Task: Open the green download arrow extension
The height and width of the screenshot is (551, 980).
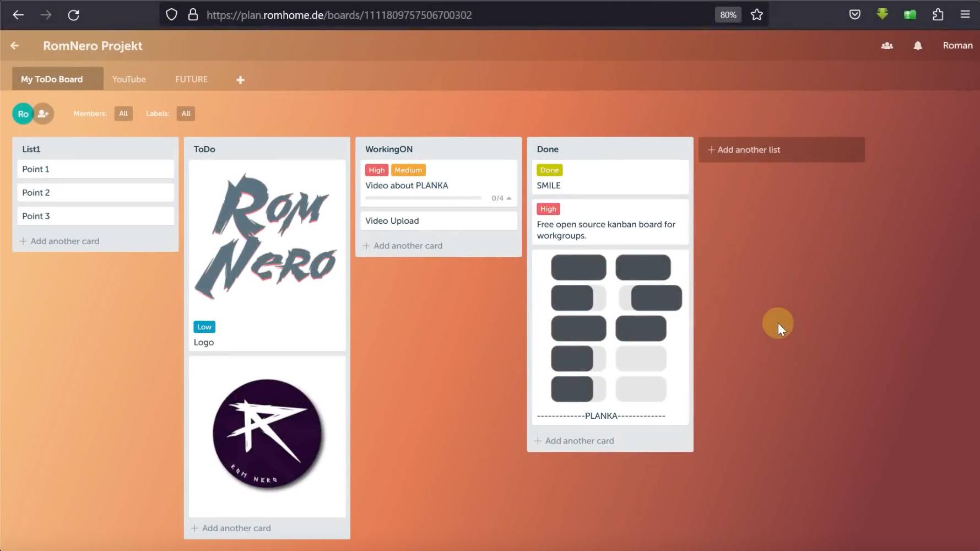Action: coord(882,15)
